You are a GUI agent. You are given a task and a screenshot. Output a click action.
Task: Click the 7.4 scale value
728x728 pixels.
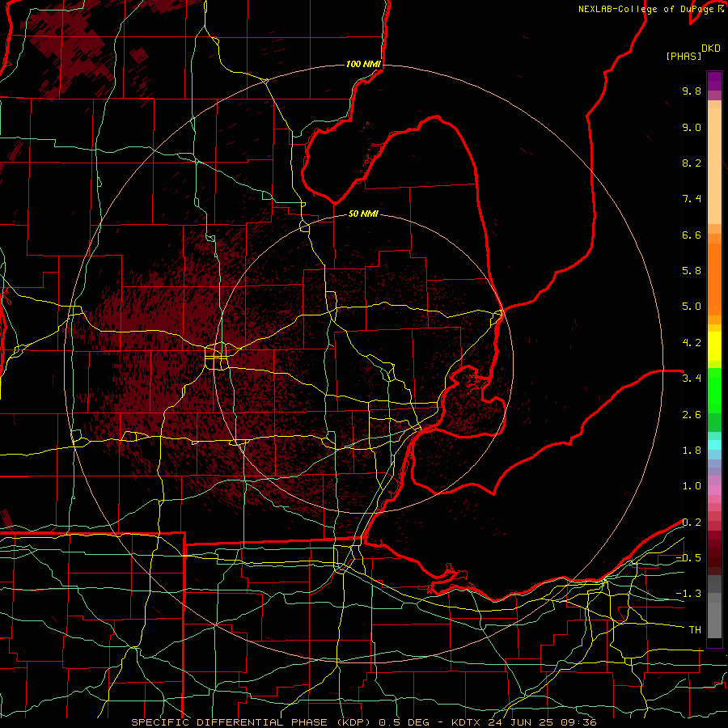pyautogui.click(x=692, y=199)
